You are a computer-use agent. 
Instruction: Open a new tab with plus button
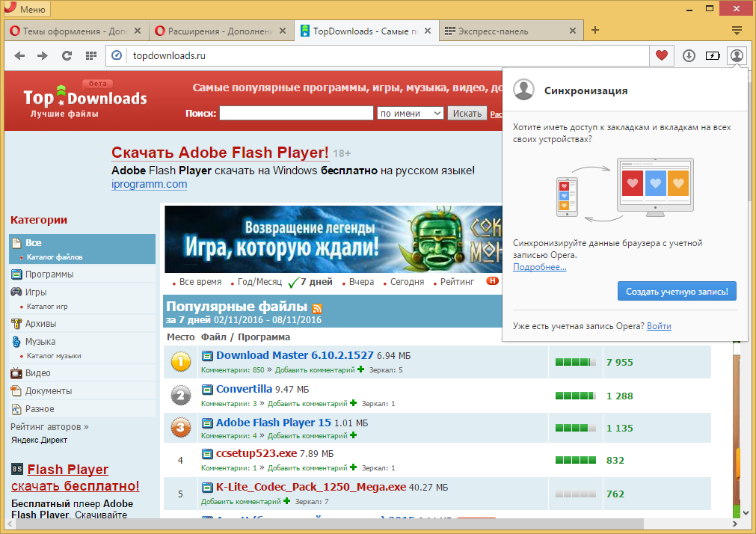595,30
